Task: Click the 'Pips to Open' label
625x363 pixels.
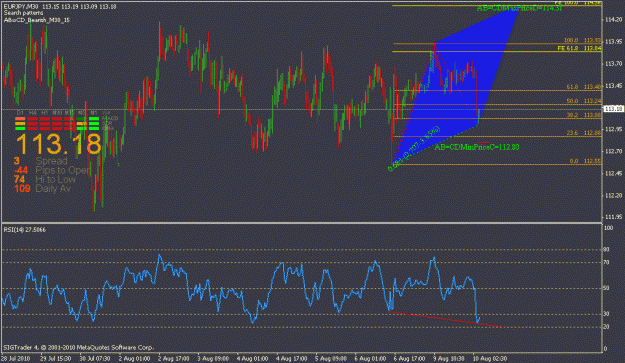Action: (63, 170)
